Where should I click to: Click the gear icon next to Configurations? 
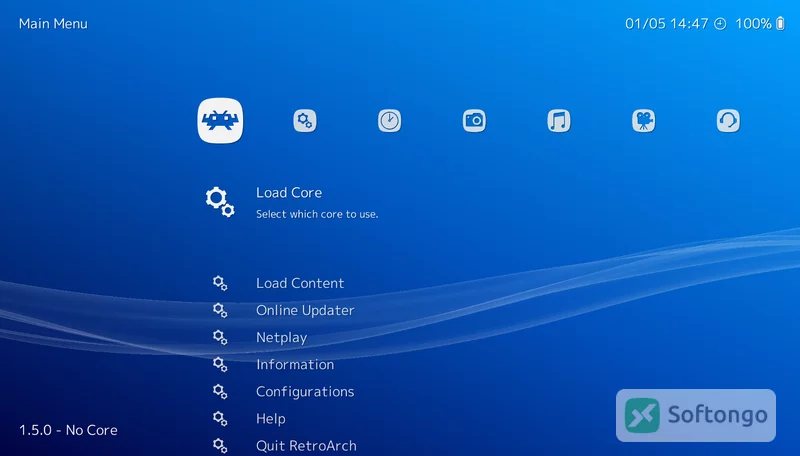tap(220, 392)
